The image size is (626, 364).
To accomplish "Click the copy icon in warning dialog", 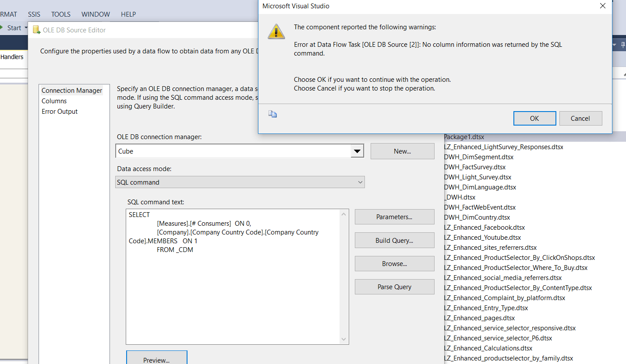I will click(272, 114).
